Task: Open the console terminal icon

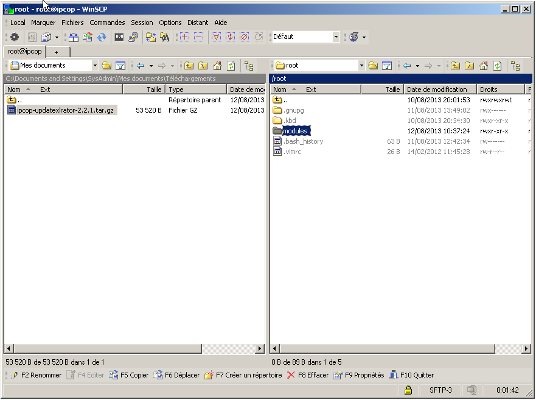Action: 119,37
